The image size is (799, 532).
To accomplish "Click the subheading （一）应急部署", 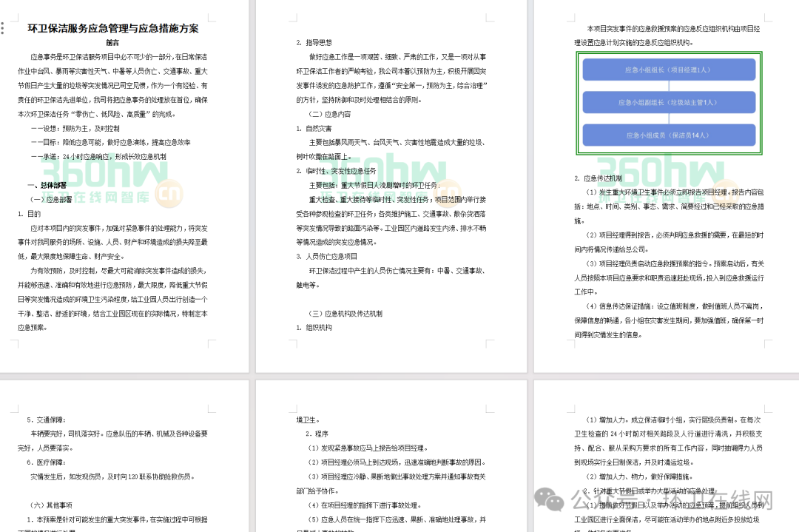I will point(51,200).
